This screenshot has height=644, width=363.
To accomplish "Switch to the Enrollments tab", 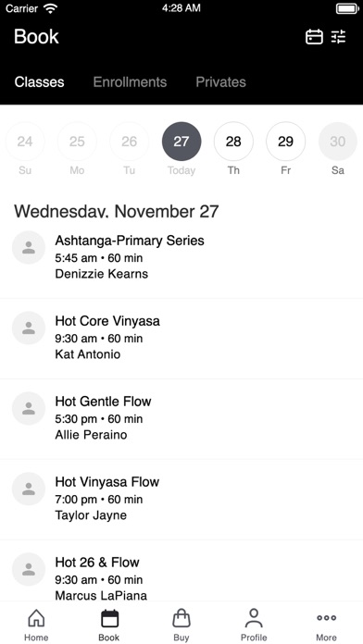I will click(x=130, y=82).
